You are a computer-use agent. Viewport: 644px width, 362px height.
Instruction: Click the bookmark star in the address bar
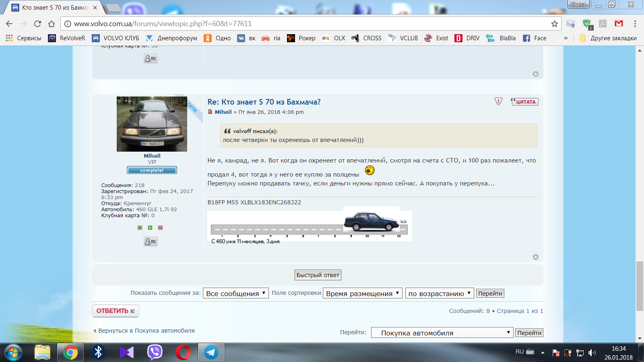554,24
